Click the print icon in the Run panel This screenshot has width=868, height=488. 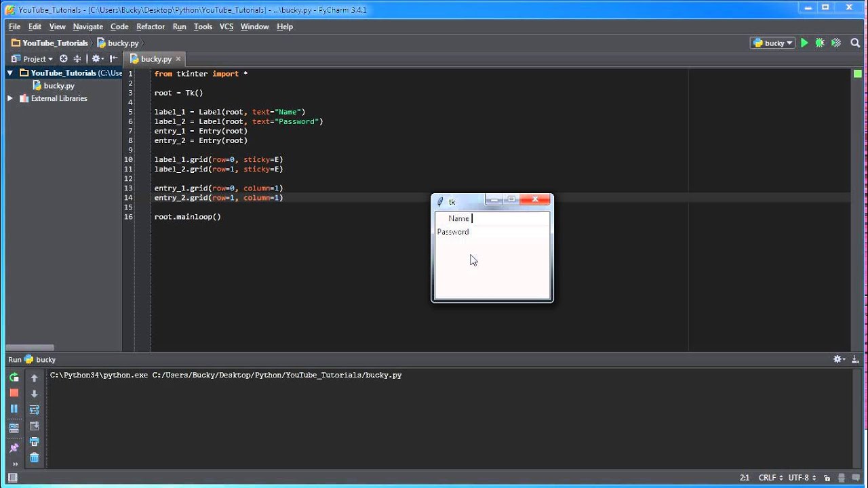[x=34, y=442]
